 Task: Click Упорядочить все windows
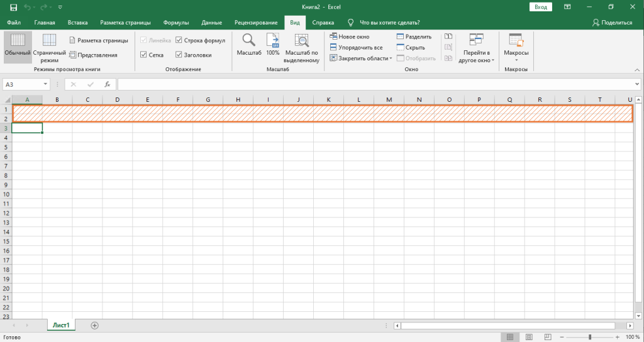356,47
